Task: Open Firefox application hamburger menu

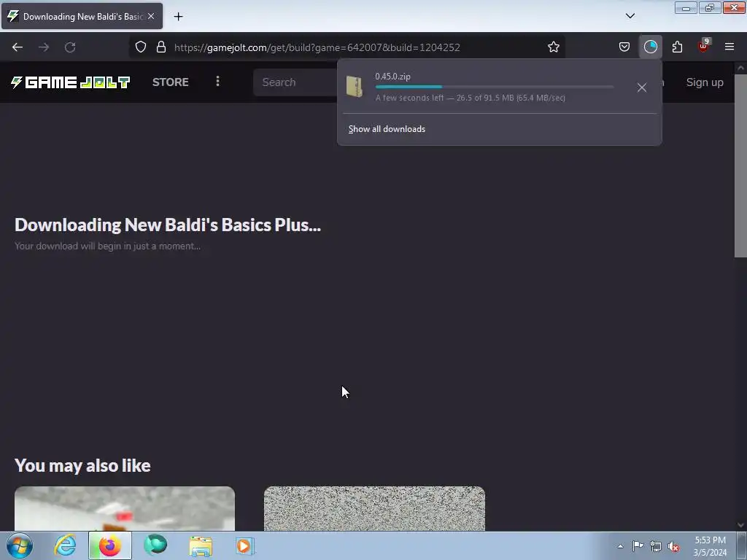Action: 729,47
